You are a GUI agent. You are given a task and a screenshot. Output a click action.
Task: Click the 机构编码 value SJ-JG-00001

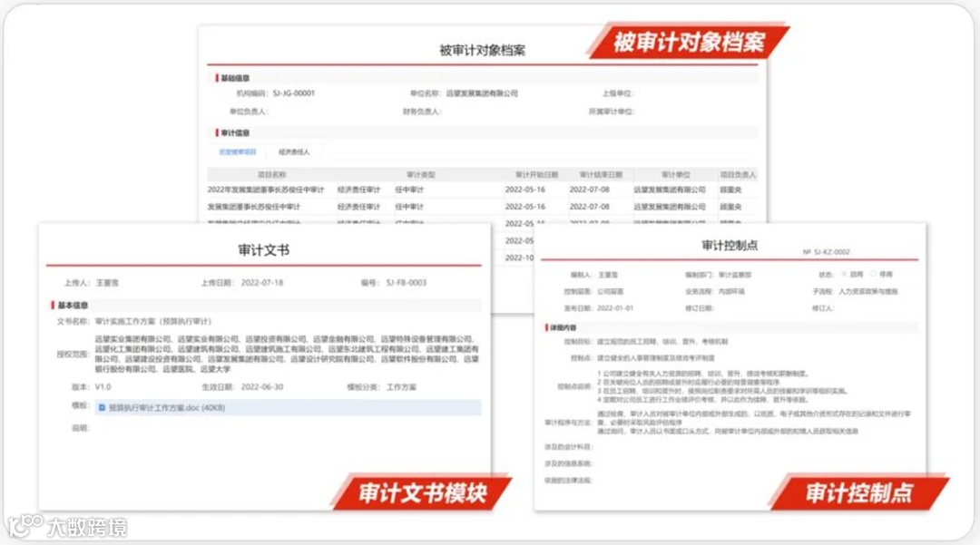[x=294, y=93]
